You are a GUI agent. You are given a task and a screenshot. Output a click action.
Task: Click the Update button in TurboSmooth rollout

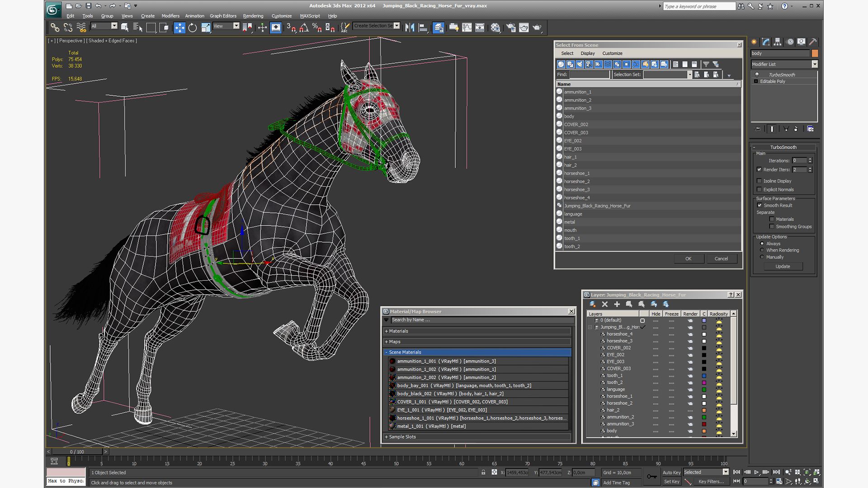pos(783,267)
